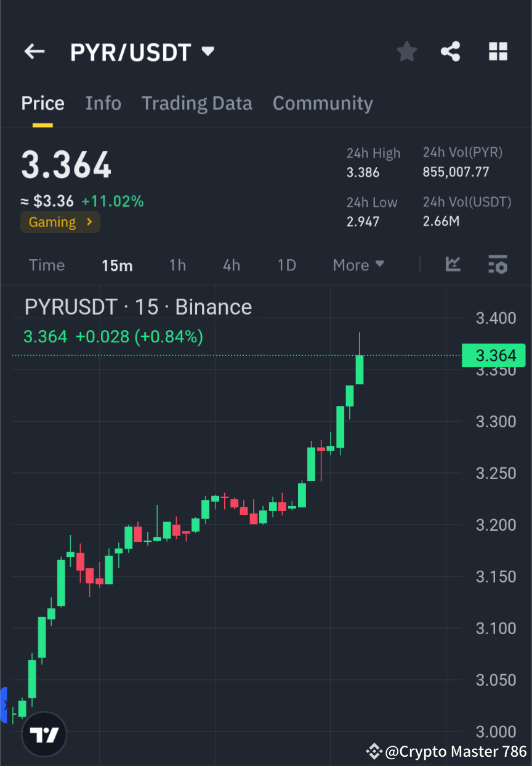This screenshot has width=532, height=766.
Task: Go back using the back arrow
Action: click(x=34, y=52)
